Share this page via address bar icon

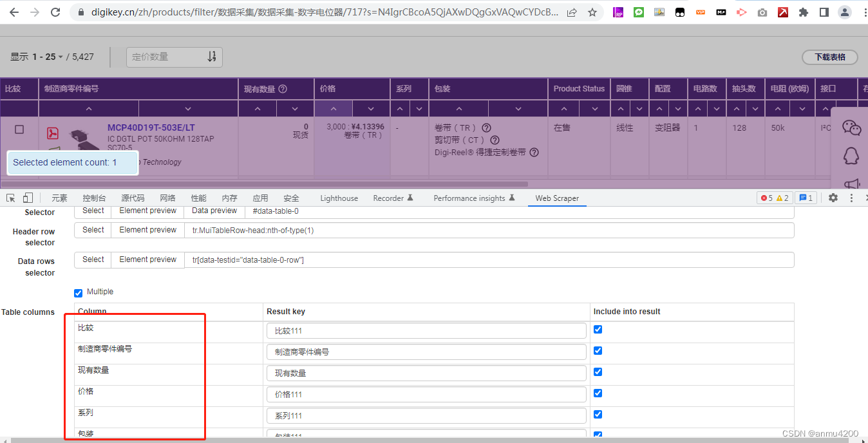click(572, 12)
